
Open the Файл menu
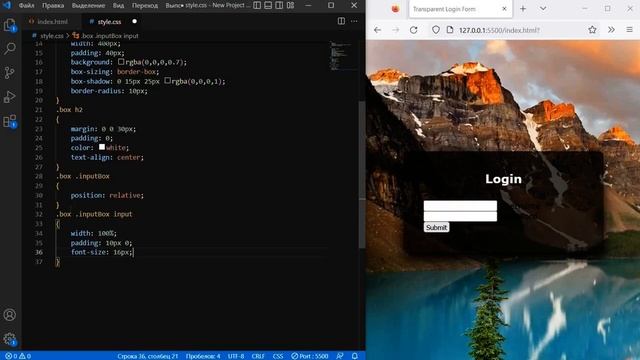pyautogui.click(x=27, y=6)
